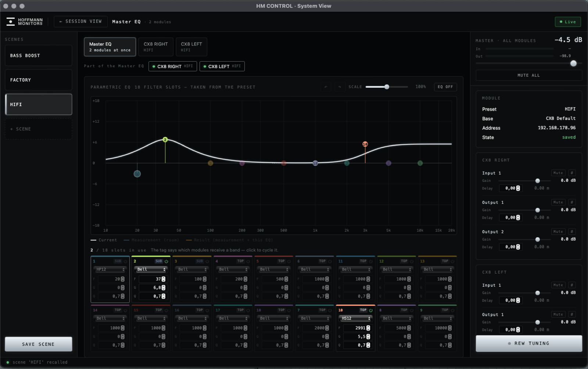Click the undo arrow icon beside SCALE
Viewport: 588px width, 369px height.
click(326, 87)
